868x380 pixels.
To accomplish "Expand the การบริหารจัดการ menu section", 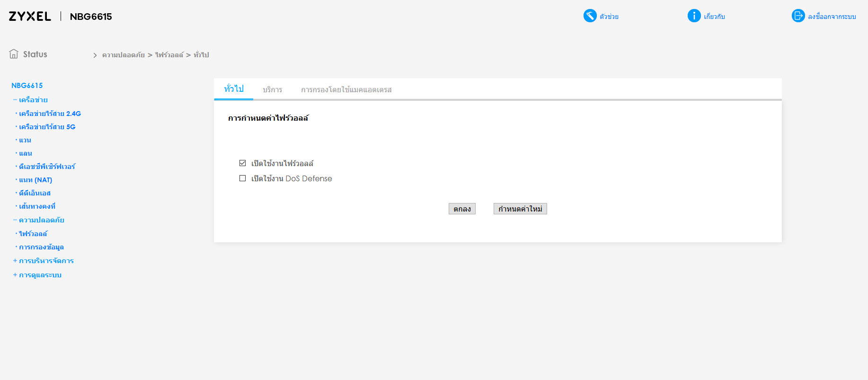I will click(15, 261).
